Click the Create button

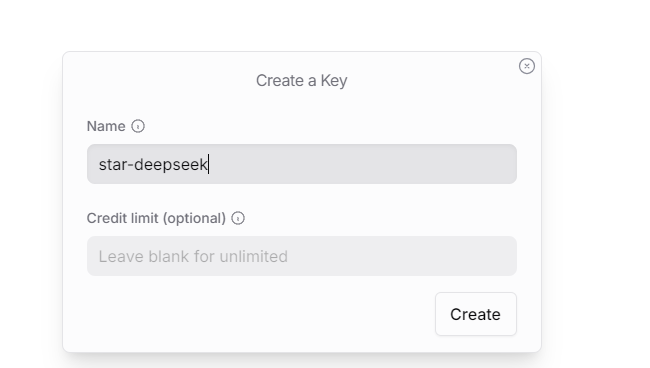476,314
